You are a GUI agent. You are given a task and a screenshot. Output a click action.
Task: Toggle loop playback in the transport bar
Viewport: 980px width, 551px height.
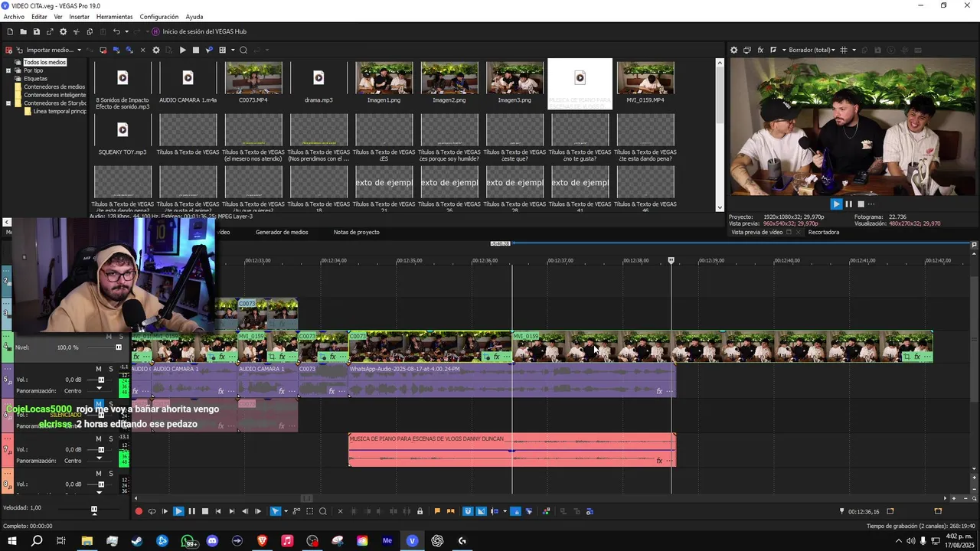(x=152, y=511)
